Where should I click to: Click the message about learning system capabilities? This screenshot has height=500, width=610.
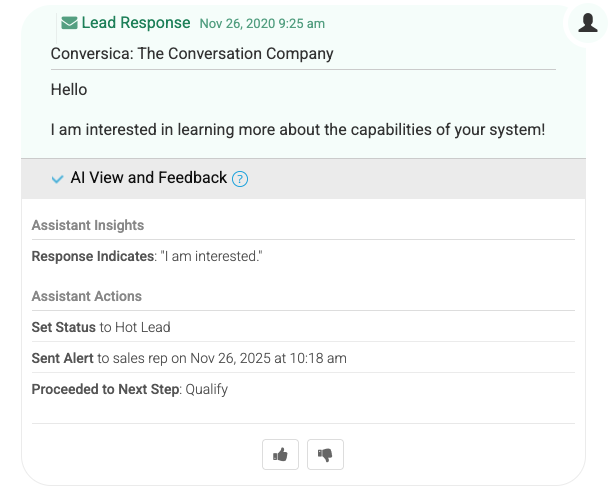click(297, 129)
